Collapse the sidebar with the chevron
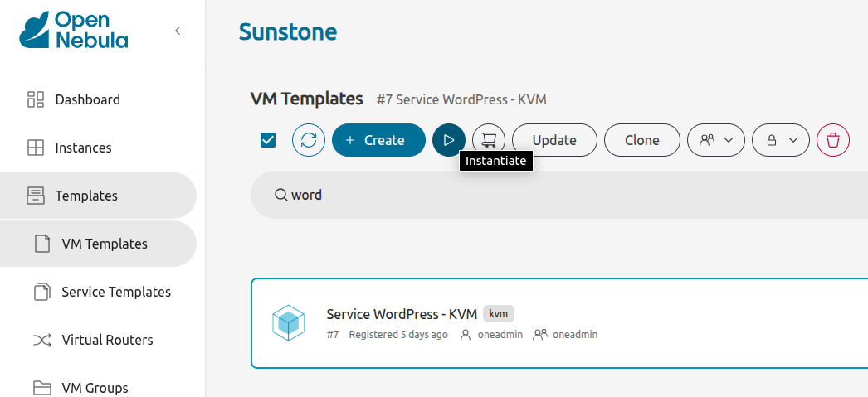This screenshot has width=868, height=397. (x=178, y=31)
